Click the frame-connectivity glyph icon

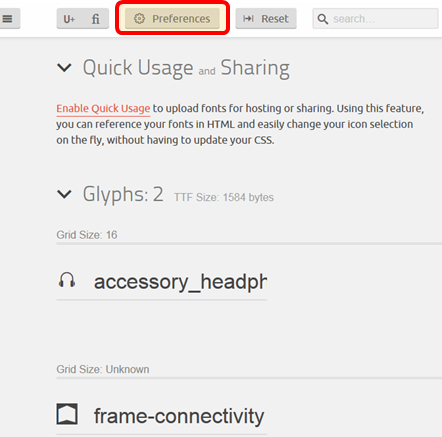point(67,414)
